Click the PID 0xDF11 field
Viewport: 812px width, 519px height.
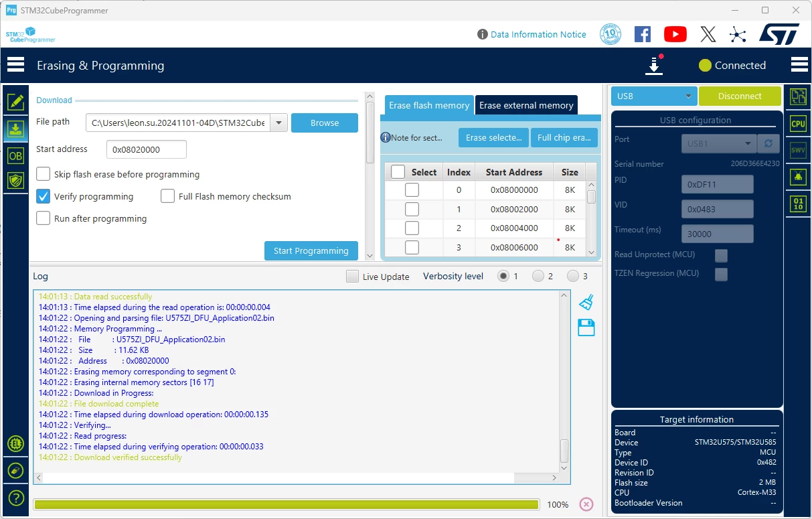coord(718,184)
